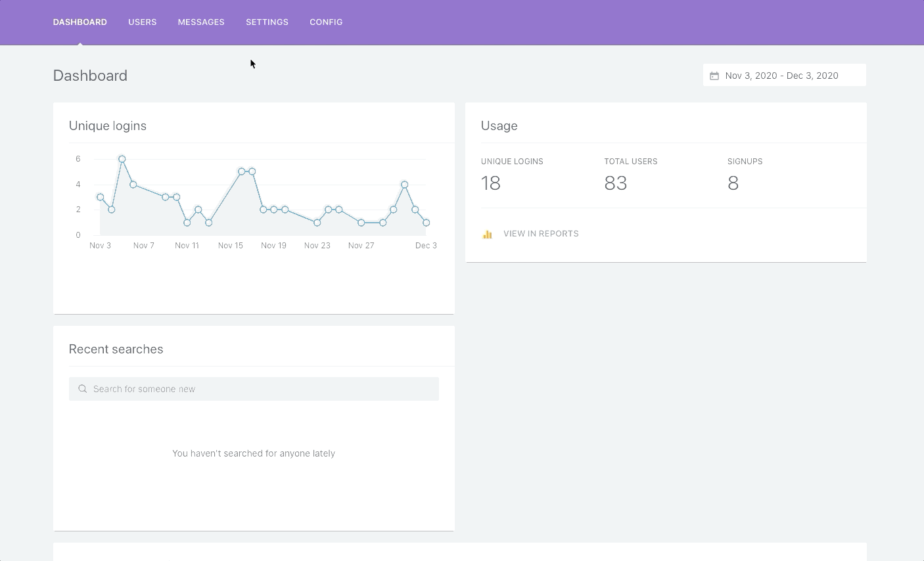The height and width of the screenshot is (561, 924).
Task: Click the calendar icon in date picker
Action: pyautogui.click(x=714, y=76)
